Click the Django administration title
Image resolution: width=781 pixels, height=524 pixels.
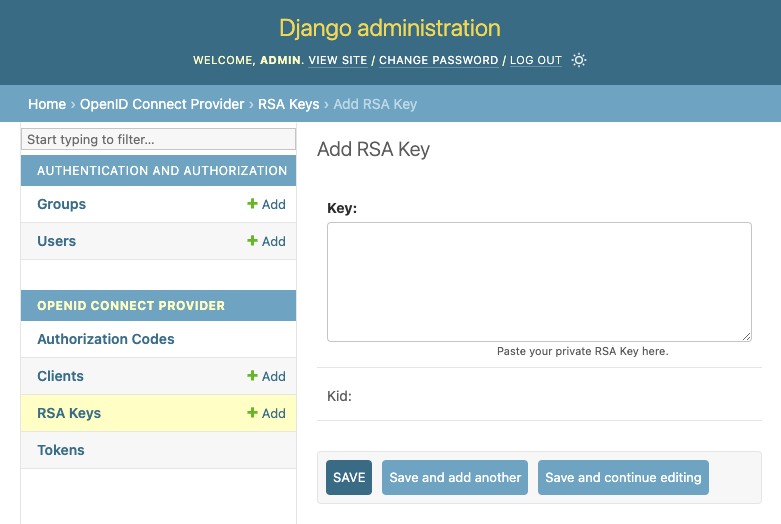(390, 28)
